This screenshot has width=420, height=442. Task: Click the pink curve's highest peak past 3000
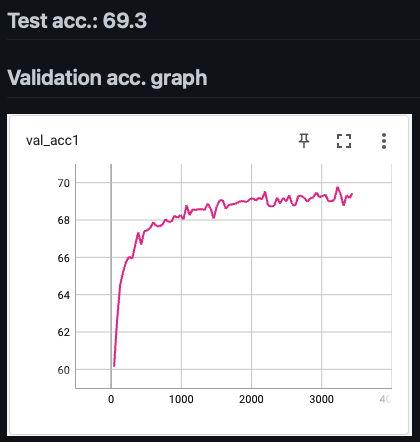point(338,188)
